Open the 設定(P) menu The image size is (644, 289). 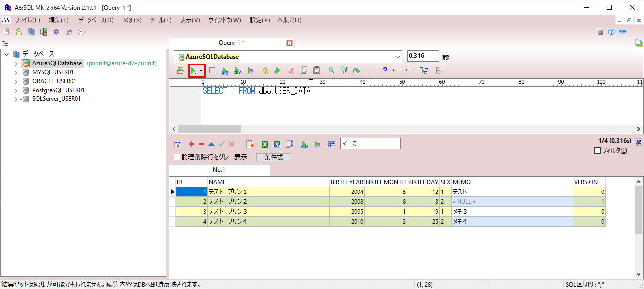pos(260,20)
